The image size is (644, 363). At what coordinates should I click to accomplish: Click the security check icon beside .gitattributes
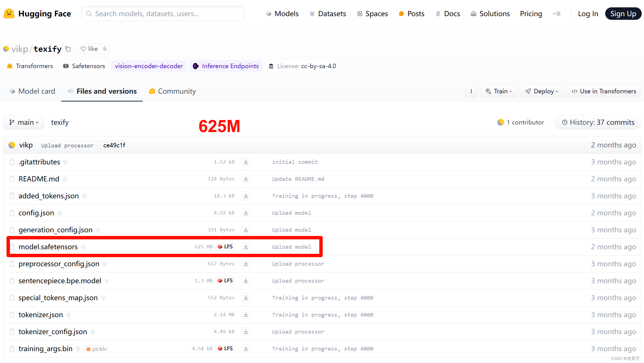pos(65,162)
